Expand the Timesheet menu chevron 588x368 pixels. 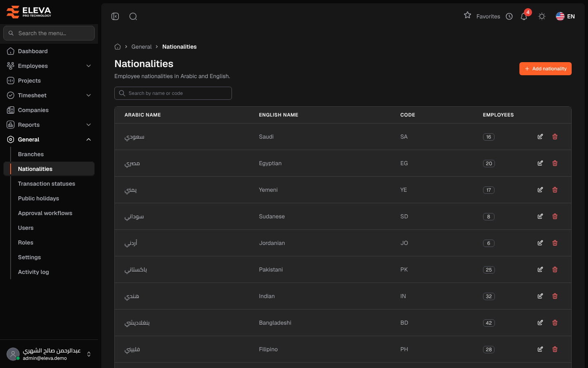pyautogui.click(x=89, y=95)
